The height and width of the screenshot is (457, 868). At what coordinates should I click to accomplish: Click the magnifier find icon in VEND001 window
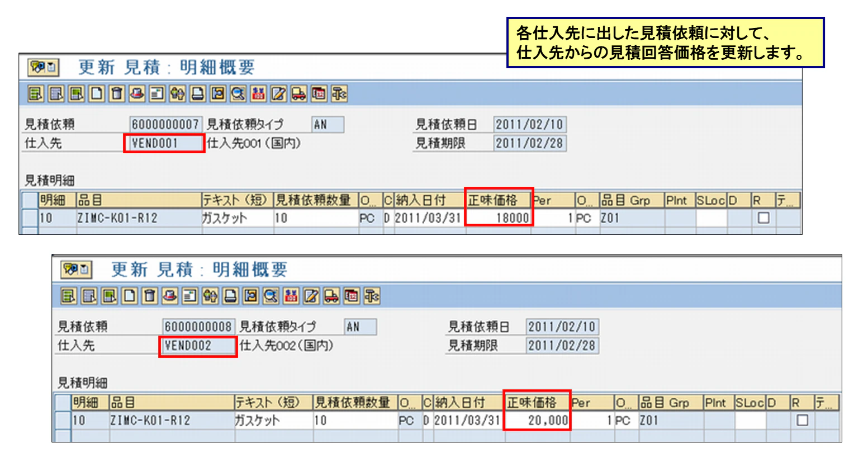[x=238, y=94]
